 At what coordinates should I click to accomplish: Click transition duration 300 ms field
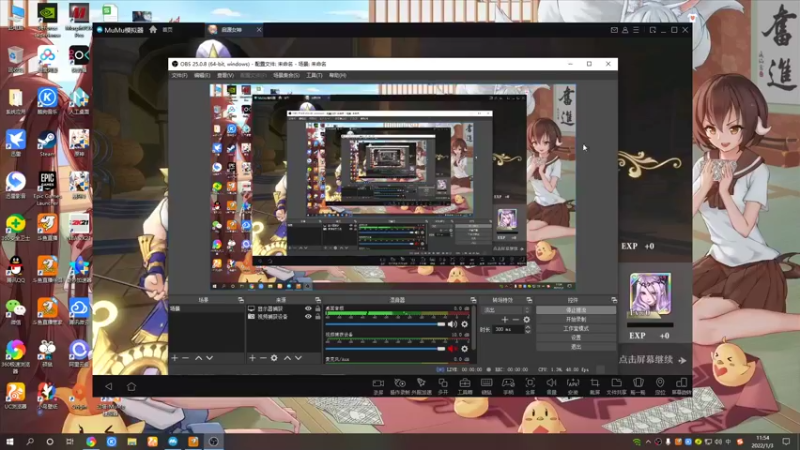pos(508,330)
